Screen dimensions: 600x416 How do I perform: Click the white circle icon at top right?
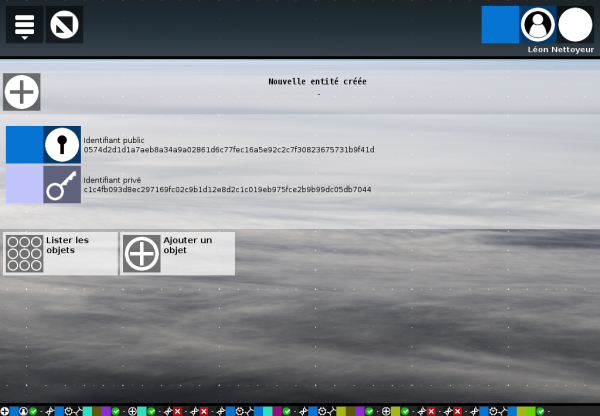click(575, 25)
